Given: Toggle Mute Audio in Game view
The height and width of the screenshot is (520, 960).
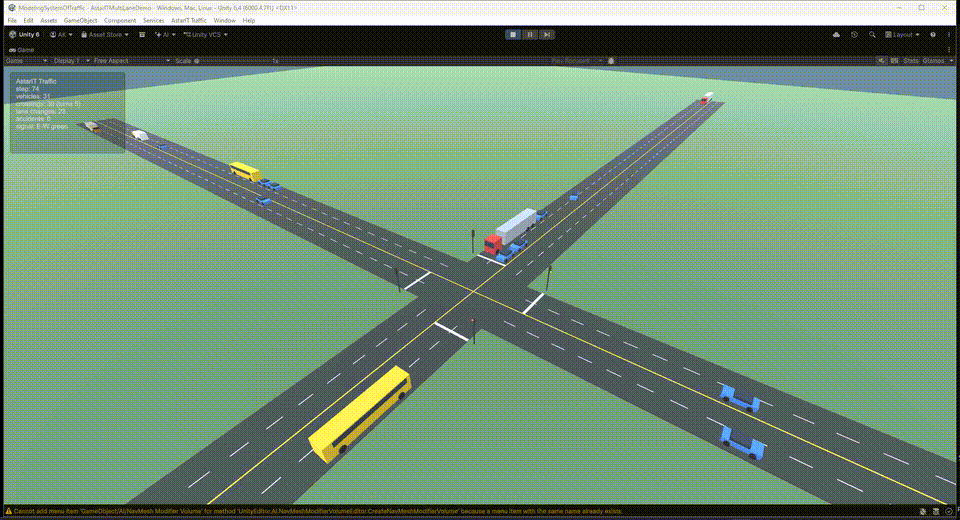Looking at the screenshot, I should point(882,61).
